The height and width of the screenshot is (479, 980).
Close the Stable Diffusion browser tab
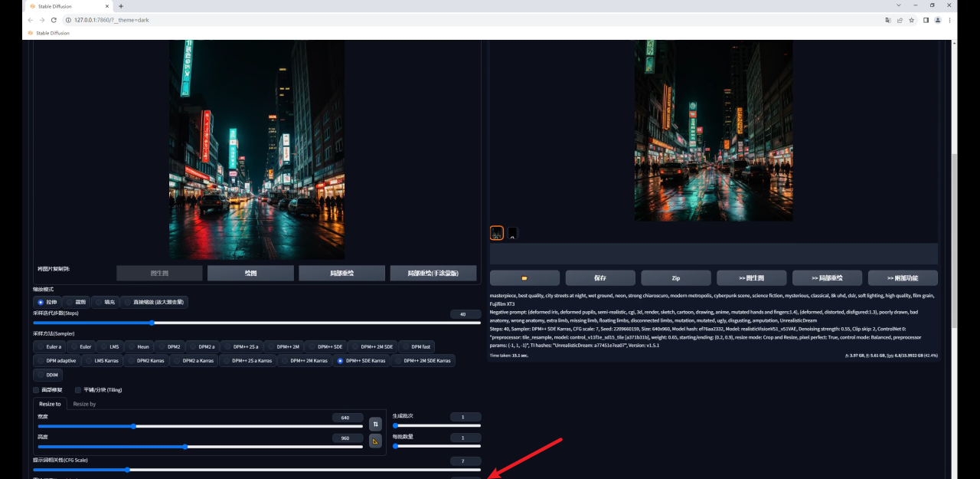tap(106, 6)
